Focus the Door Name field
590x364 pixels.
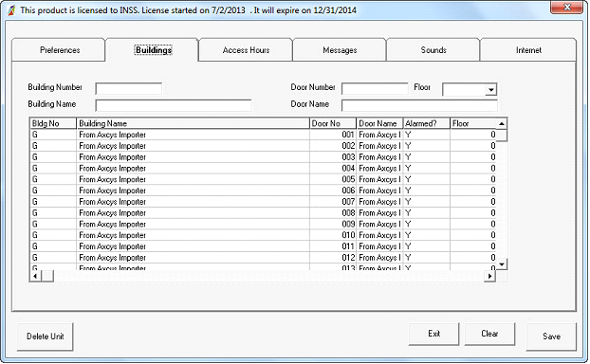coord(419,105)
